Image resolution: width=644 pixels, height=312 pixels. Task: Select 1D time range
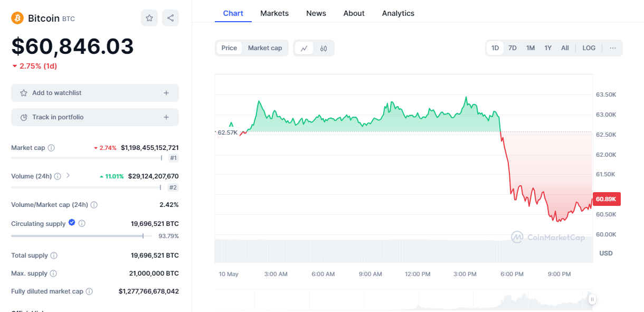point(495,48)
